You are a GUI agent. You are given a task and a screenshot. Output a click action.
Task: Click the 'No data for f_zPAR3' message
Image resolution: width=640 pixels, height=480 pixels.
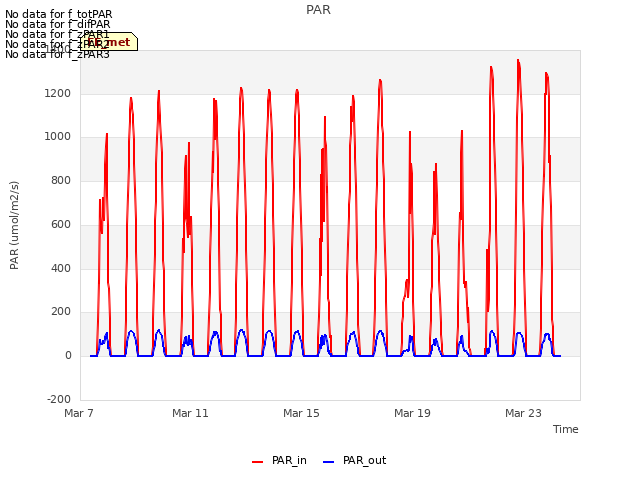[58, 54]
